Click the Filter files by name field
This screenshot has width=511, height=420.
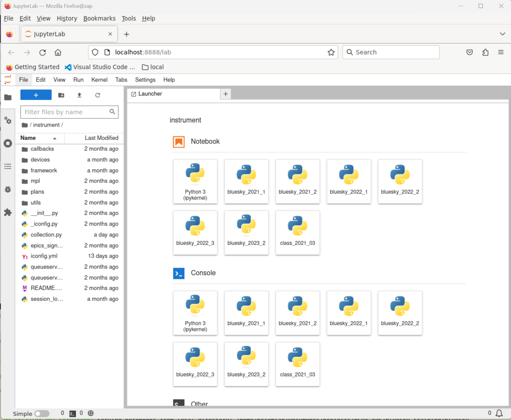tap(69, 112)
